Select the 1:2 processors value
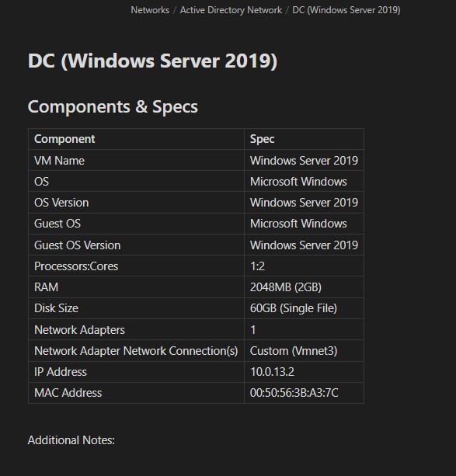This screenshot has height=476, width=456. point(257,266)
